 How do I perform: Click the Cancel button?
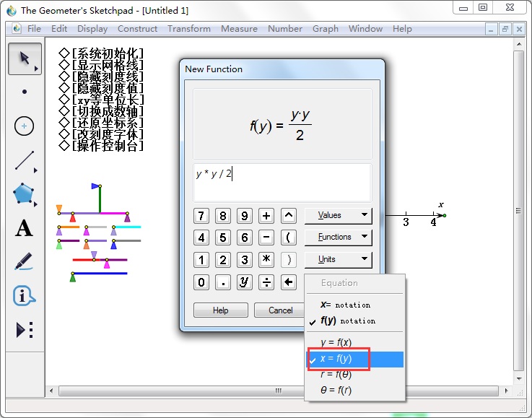click(x=280, y=310)
